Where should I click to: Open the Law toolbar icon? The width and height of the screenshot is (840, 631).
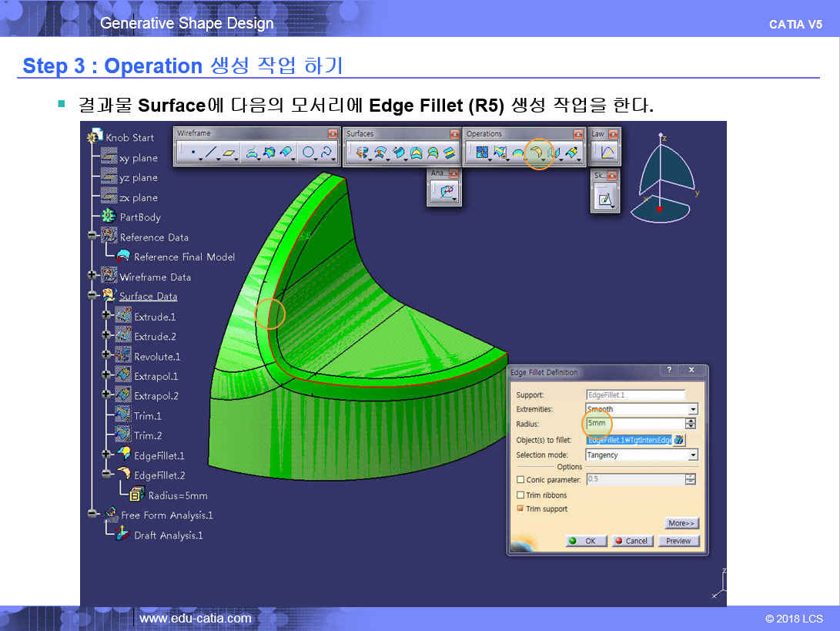tap(607, 153)
